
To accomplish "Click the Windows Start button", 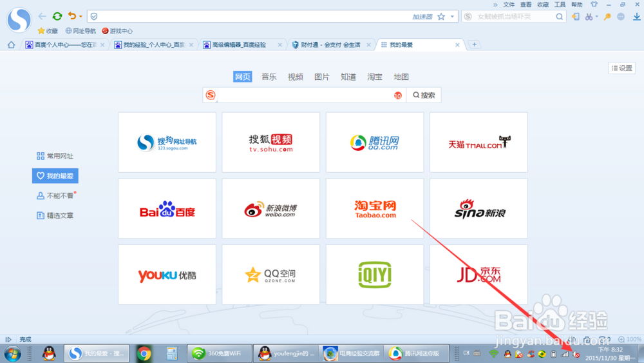I will (12, 353).
